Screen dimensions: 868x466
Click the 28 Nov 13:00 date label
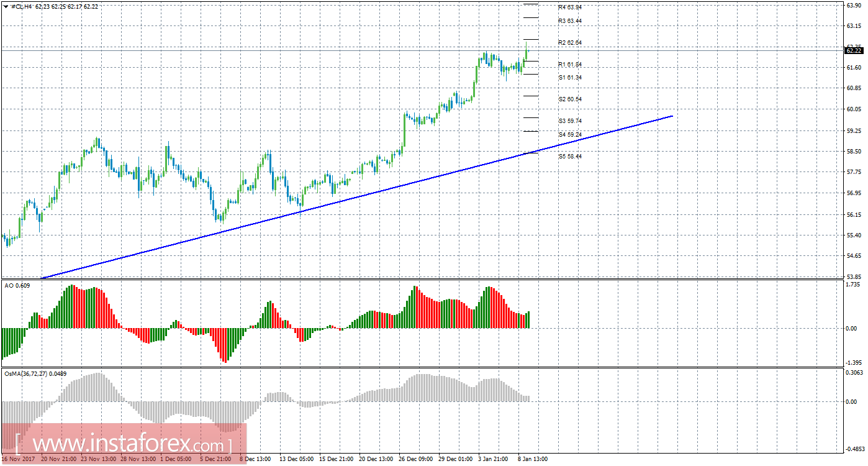(140, 459)
